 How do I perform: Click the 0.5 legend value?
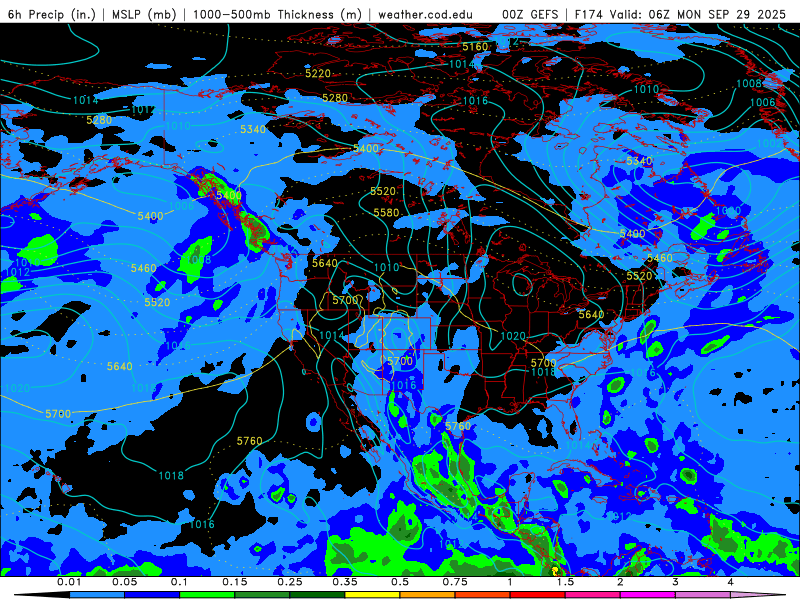(400, 582)
